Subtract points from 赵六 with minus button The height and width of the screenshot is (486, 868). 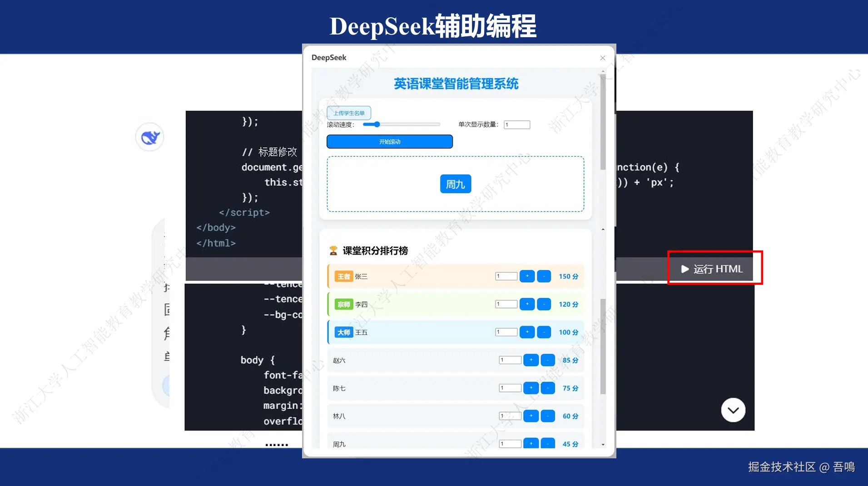point(548,360)
